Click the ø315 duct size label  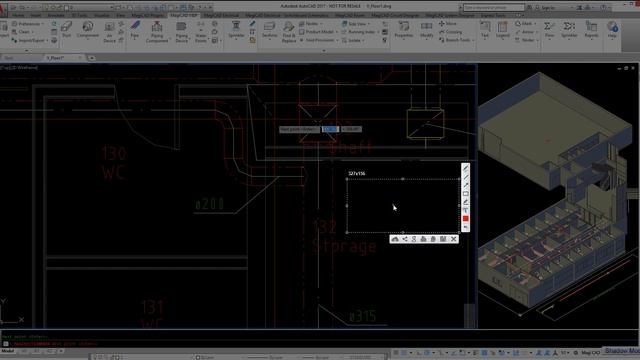coord(362,316)
